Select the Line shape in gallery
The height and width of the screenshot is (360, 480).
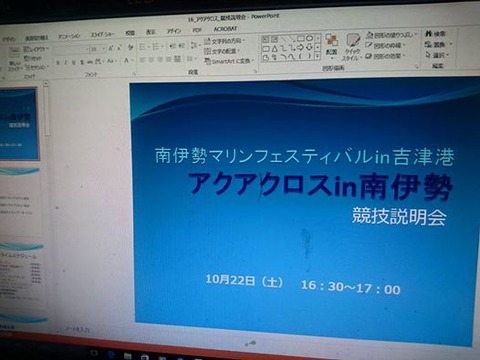283,39
